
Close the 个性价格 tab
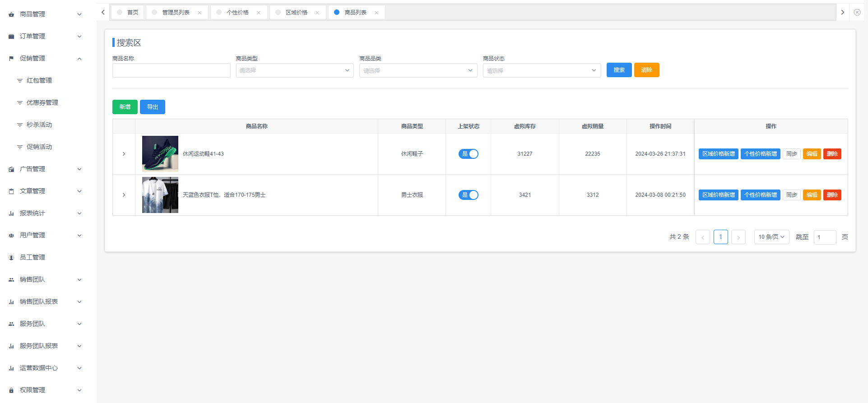(x=259, y=13)
